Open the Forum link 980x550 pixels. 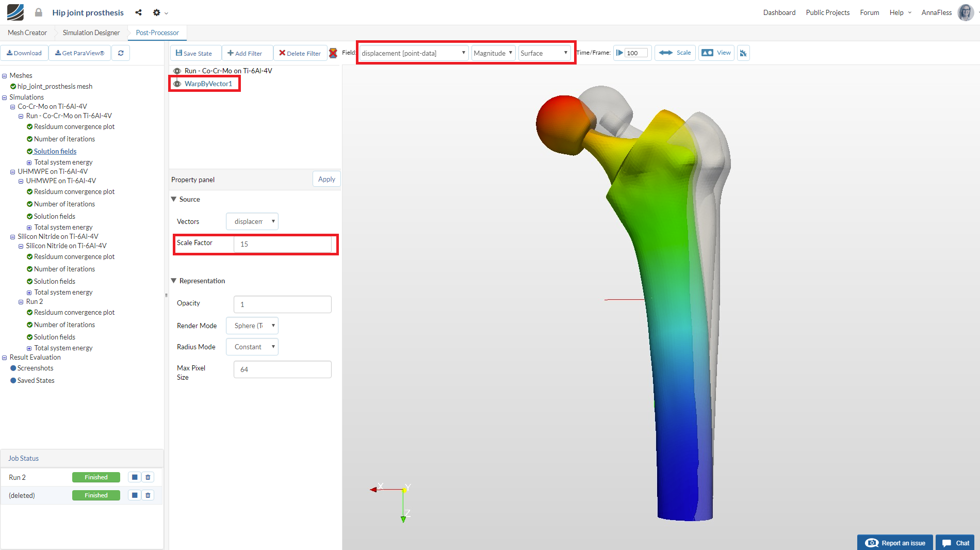click(x=870, y=12)
